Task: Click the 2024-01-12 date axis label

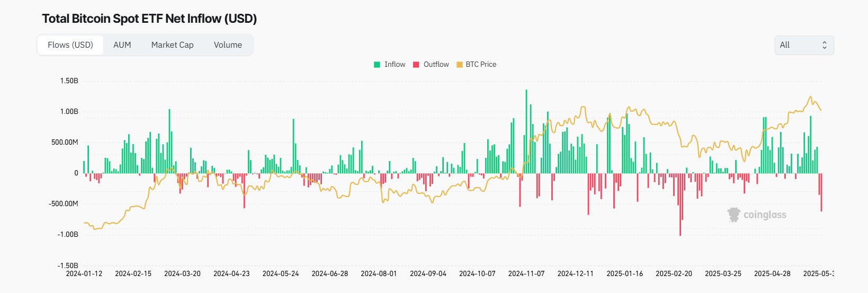Action: pos(84,274)
